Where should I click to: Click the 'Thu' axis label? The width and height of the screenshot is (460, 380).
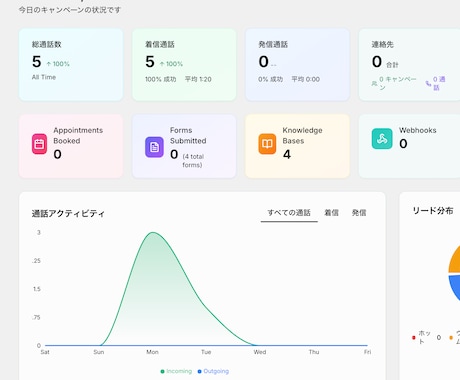pyautogui.click(x=314, y=352)
